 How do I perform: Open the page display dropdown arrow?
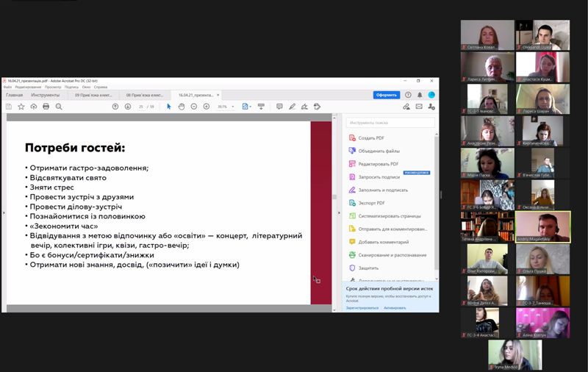tap(250, 107)
